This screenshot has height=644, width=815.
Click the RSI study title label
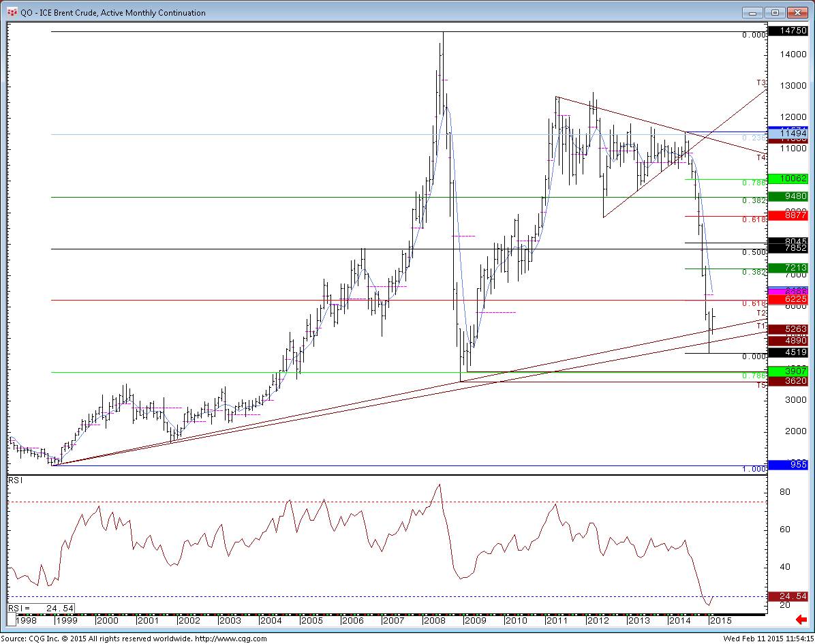[x=15, y=481]
